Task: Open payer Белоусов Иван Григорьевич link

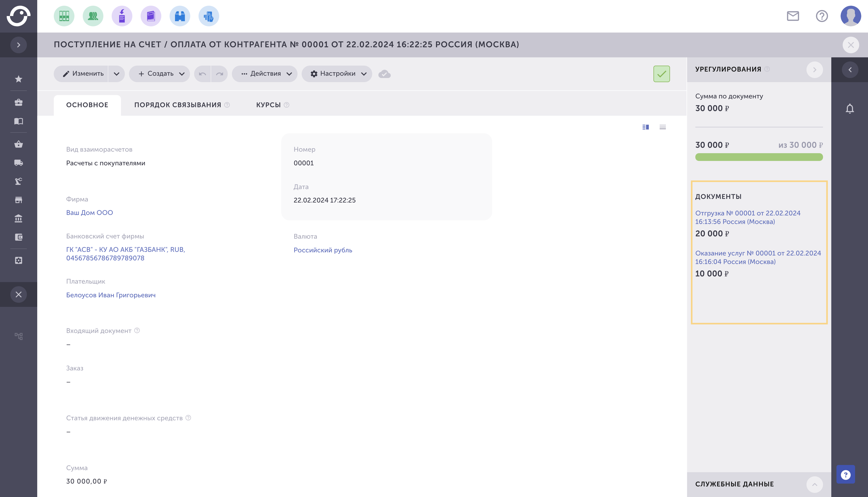Action: pyautogui.click(x=111, y=295)
